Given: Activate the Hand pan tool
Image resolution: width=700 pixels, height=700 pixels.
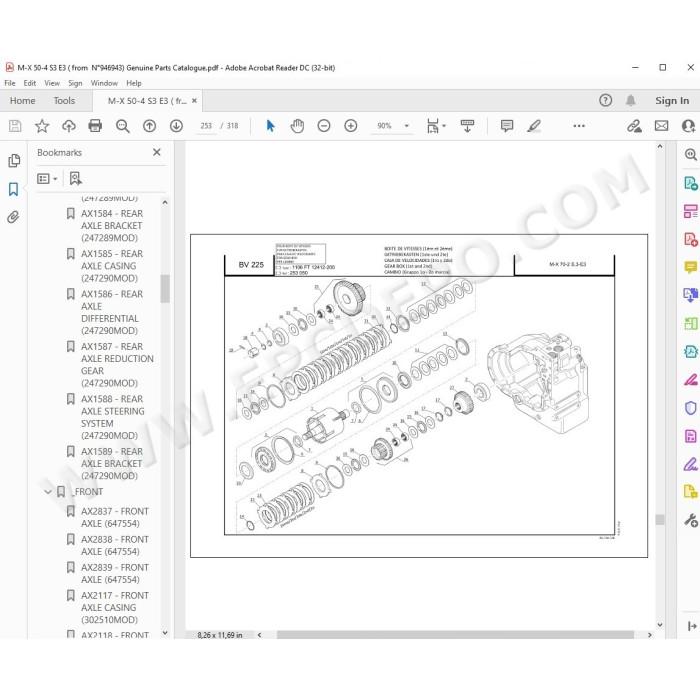Looking at the screenshot, I should pos(297,126).
